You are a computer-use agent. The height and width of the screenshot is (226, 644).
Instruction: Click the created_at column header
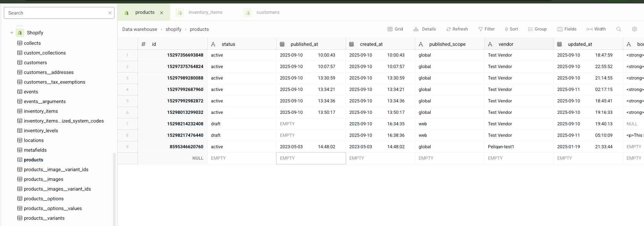point(381,44)
